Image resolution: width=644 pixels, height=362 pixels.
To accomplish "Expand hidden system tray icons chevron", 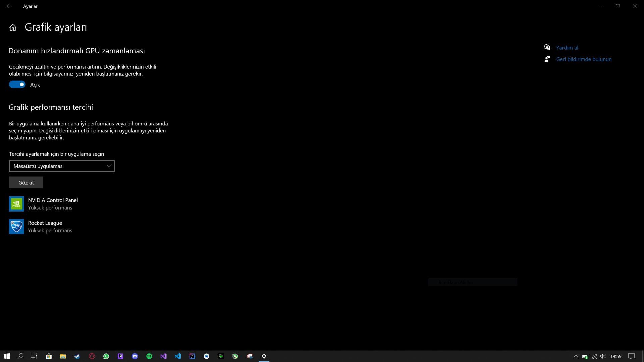I will (x=576, y=356).
